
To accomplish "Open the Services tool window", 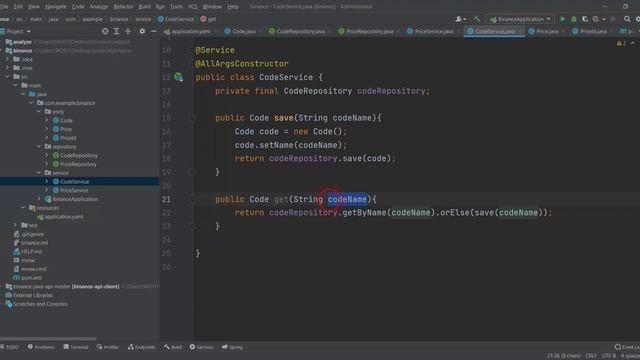I will pos(201,347).
